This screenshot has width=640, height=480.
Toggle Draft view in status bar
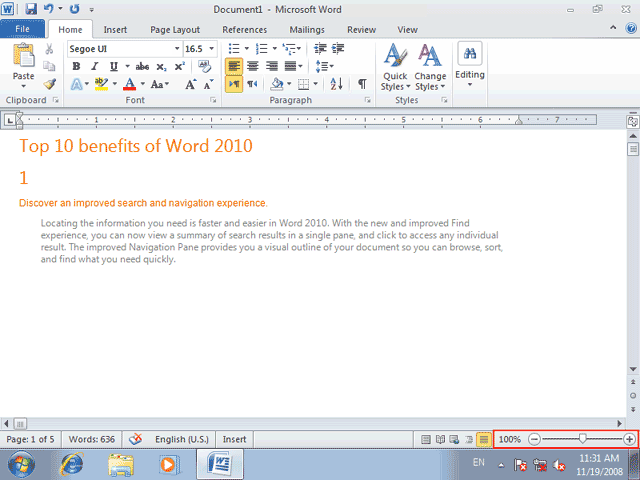click(x=484, y=440)
